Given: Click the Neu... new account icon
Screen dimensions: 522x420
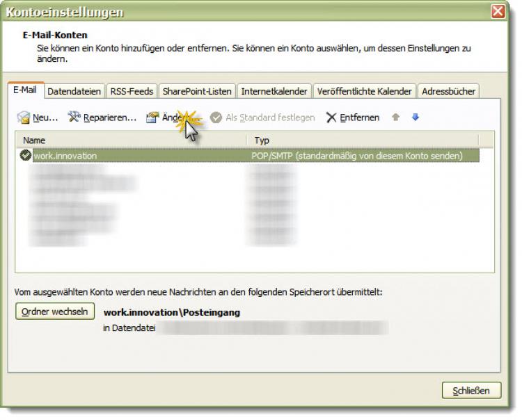Looking at the screenshot, I should 24,118.
